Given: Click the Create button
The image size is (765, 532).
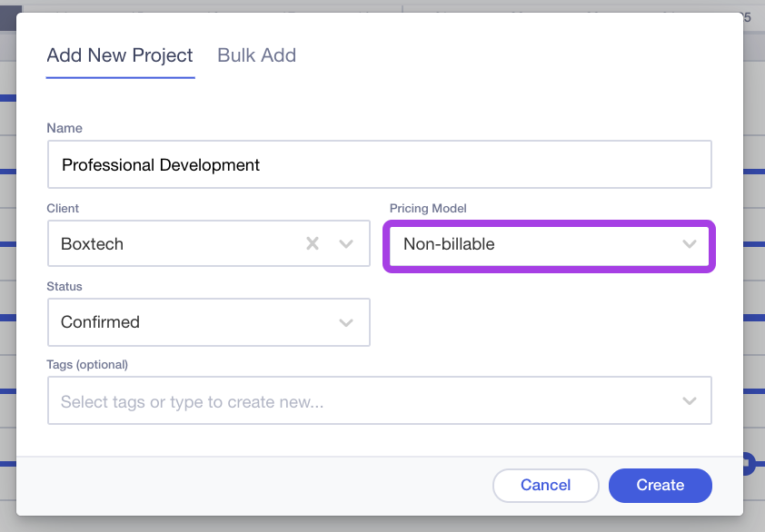Looking at the screenshot, I should 660,485.
